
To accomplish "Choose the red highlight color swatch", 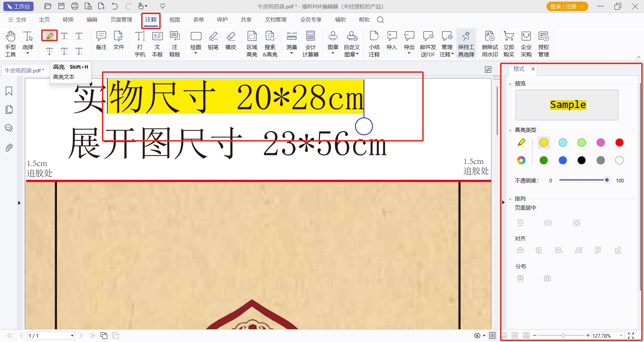I will coord(619,143).
